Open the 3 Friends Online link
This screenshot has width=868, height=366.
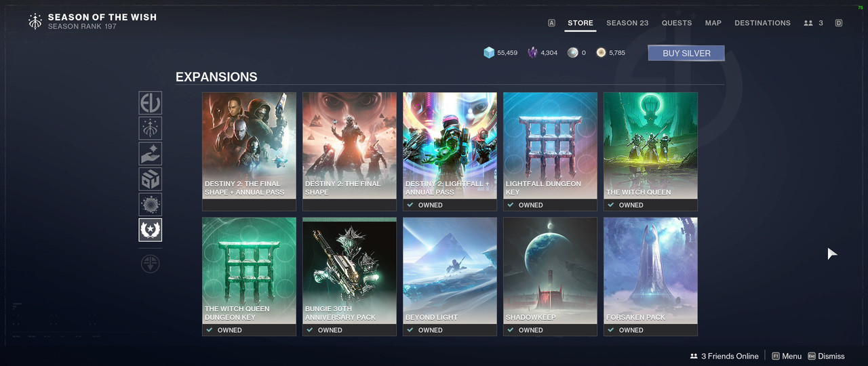pos(730,356)
